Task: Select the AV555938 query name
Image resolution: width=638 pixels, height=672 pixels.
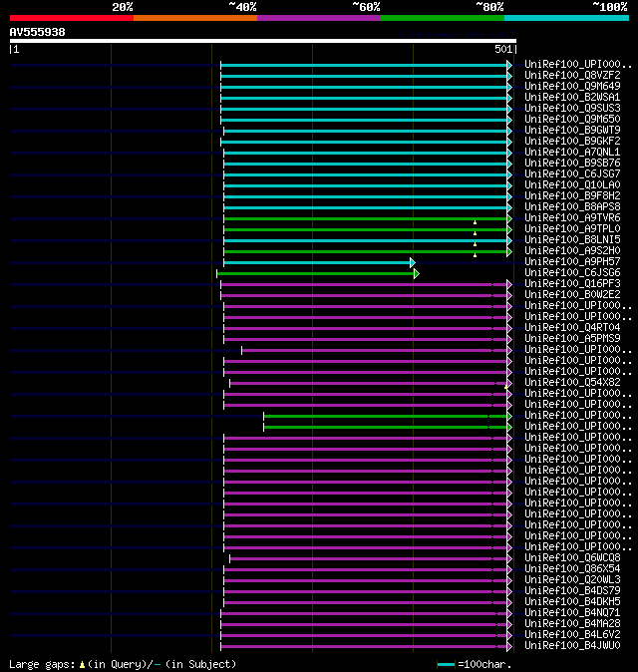Action: tap(37, 32)
